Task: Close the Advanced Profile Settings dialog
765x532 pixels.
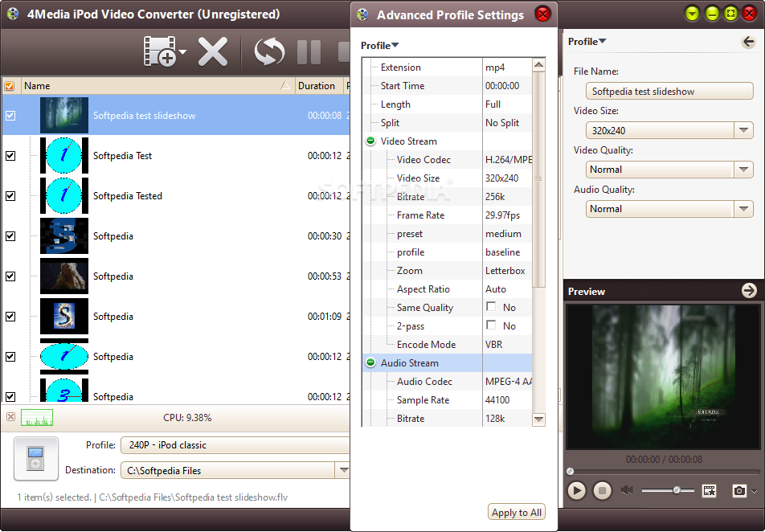Action: click(x=542, y=14)
